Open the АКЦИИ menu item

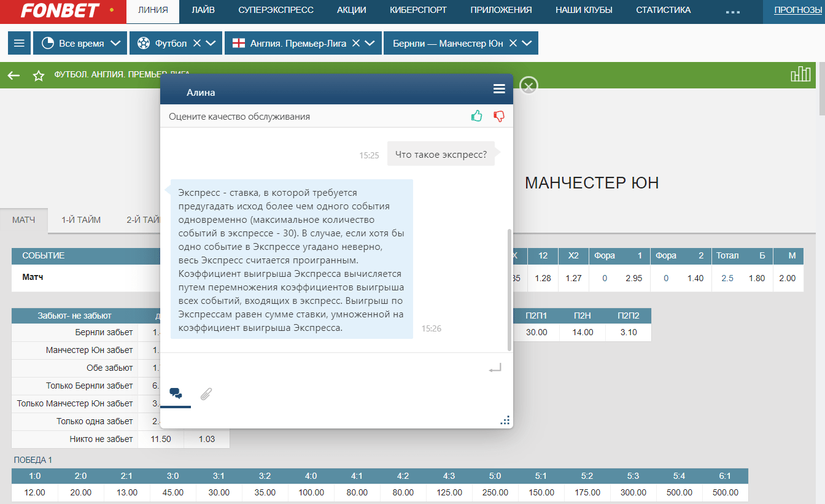pyautogui.click(x=352, y=10)
